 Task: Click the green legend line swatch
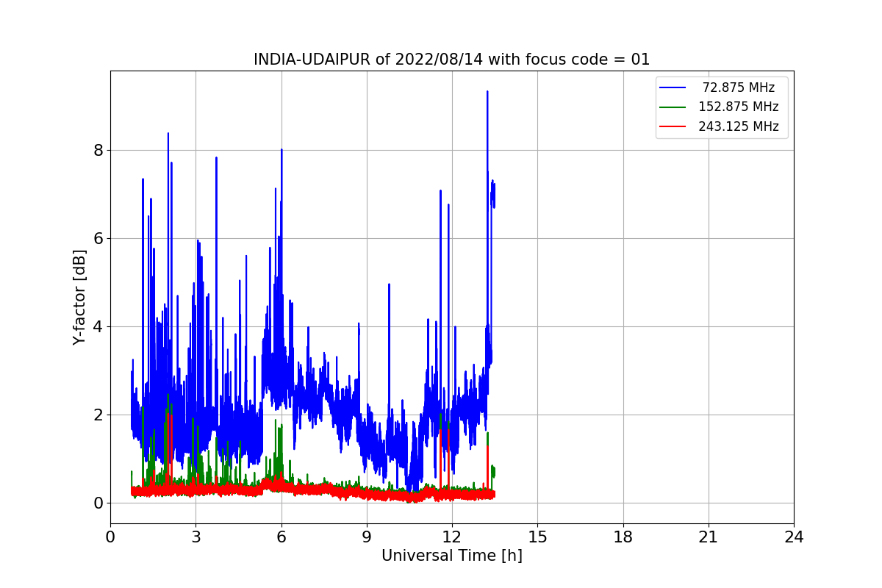point(673,107)
